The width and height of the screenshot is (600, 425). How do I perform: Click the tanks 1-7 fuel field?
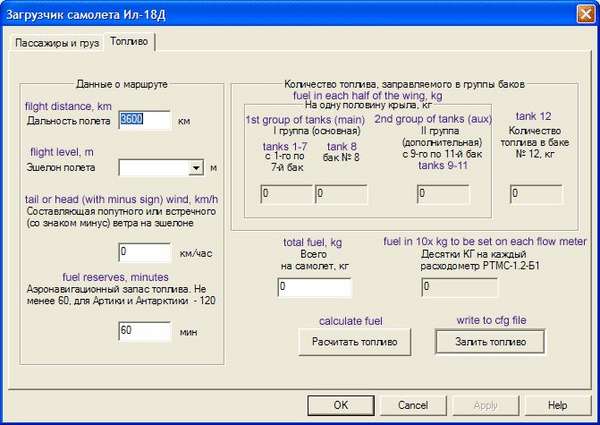287,194
